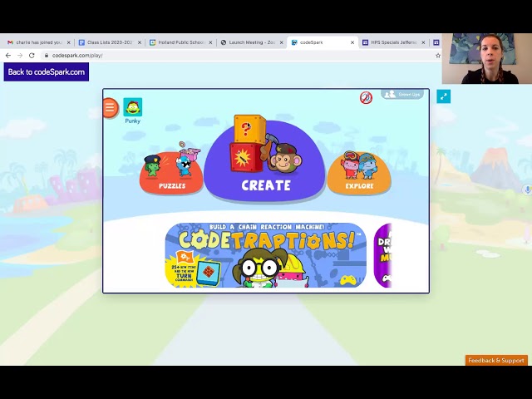The width and height of the screenshot is (532, 399).
Task: Go Back to codeSpark.com
Action: (x=47, y=72)
